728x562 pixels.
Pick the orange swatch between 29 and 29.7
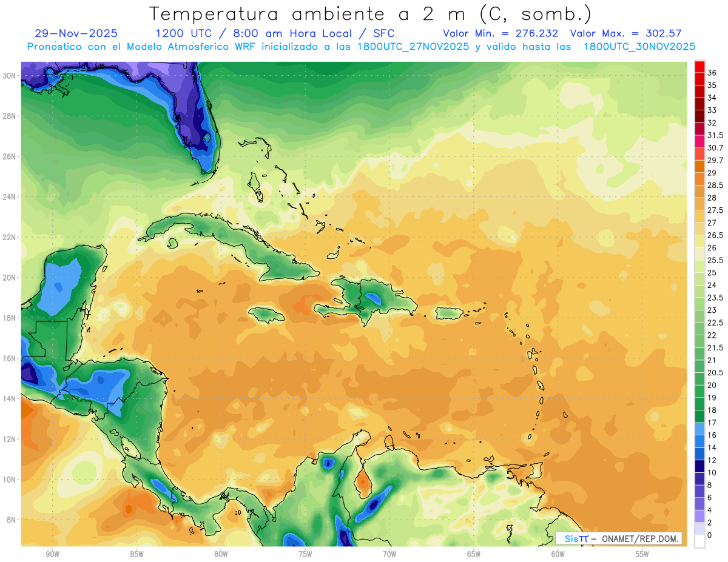(699, 166)
